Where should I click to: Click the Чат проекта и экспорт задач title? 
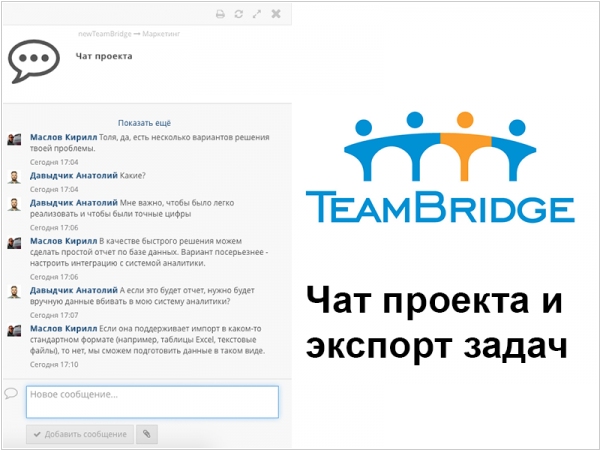point(436,323)
